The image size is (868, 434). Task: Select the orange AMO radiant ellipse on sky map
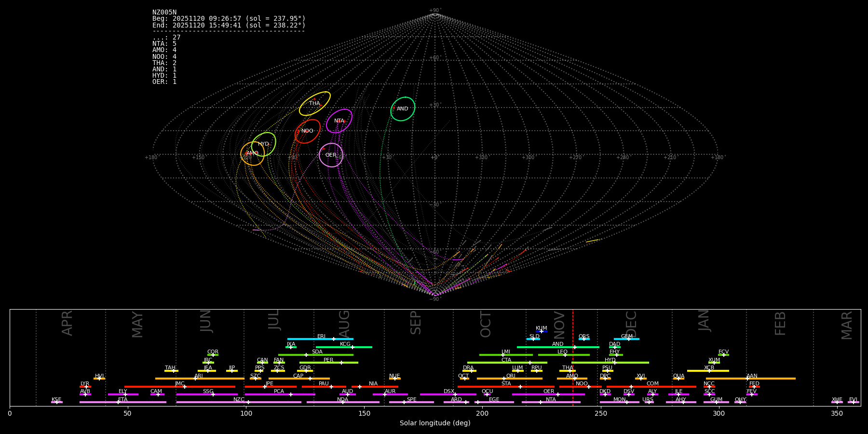(x=253, y=154)
